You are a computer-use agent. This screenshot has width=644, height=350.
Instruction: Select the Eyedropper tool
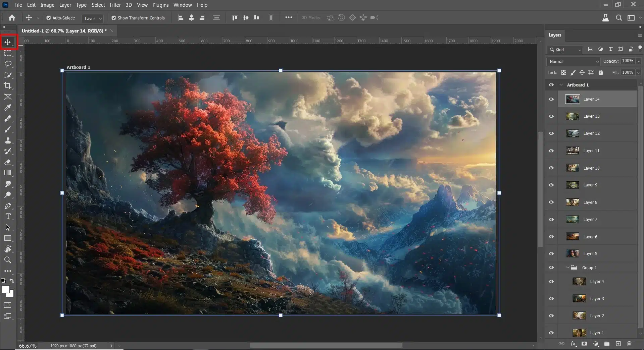click(x=8, y=108)
